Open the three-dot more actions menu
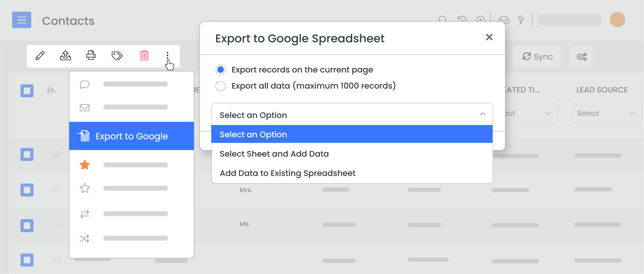 point(167,56)
